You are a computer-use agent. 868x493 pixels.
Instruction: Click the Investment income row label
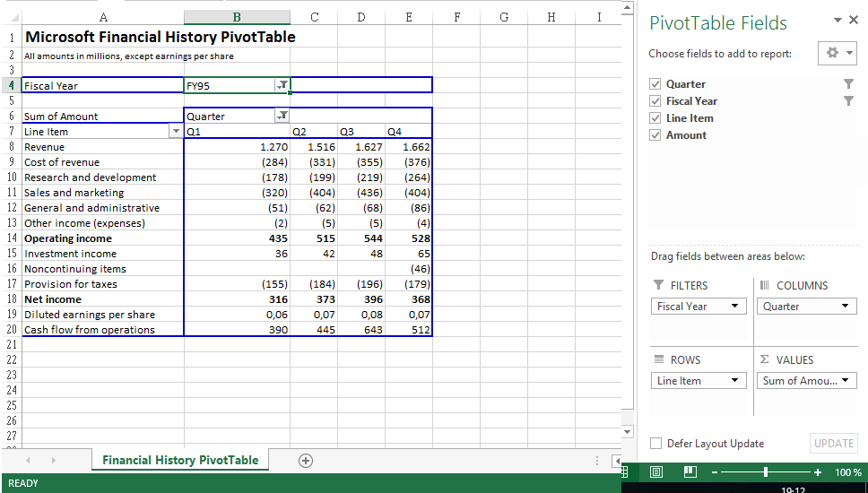coord(70,254)
